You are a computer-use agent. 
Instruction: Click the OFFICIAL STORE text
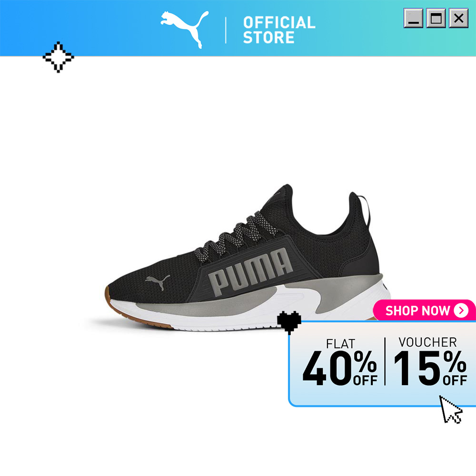point(279,30)
